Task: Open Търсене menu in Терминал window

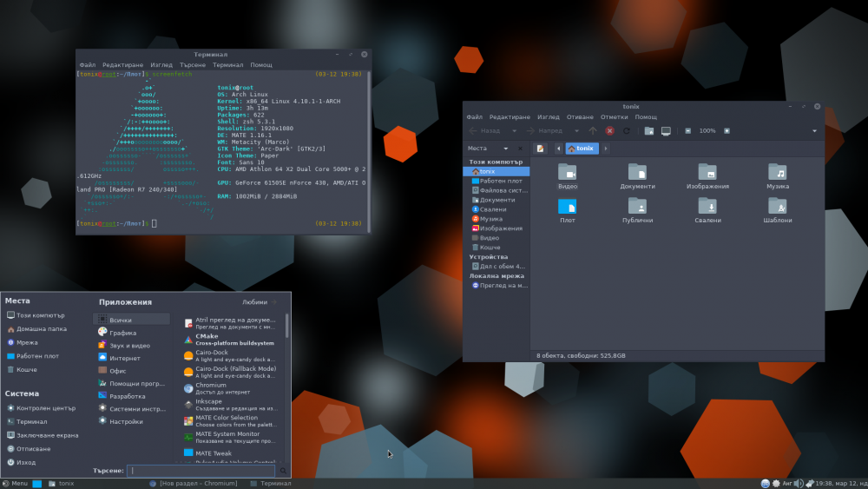Action: click(193, 65)
